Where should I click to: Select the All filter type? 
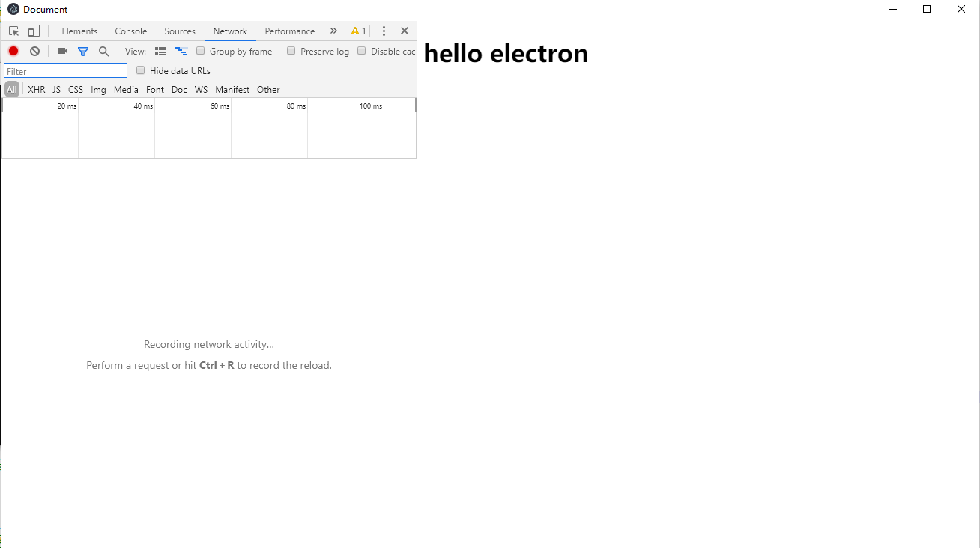click(12, 90)
